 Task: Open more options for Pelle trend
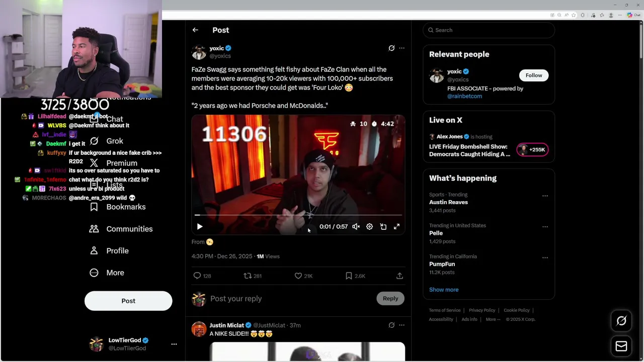545,227
